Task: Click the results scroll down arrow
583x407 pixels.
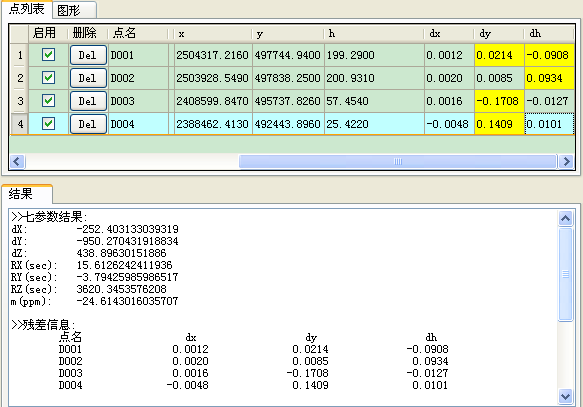Action: [566, 396]
